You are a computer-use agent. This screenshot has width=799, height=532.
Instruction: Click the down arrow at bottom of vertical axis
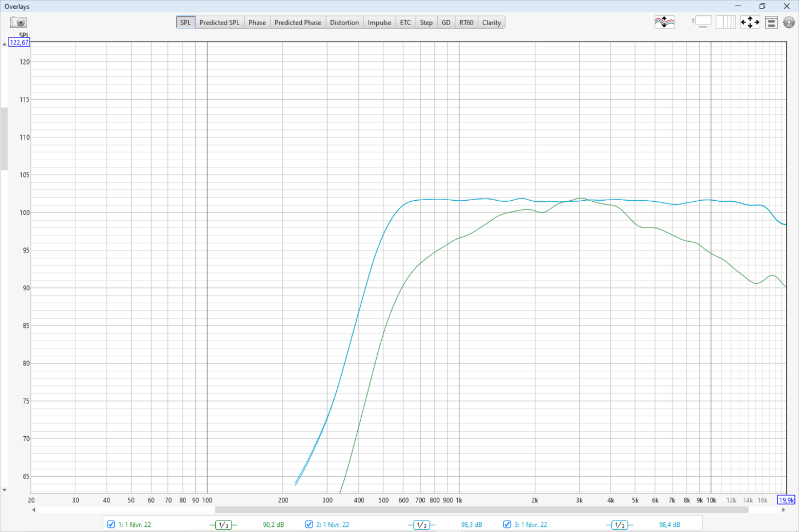pos(5,490)
